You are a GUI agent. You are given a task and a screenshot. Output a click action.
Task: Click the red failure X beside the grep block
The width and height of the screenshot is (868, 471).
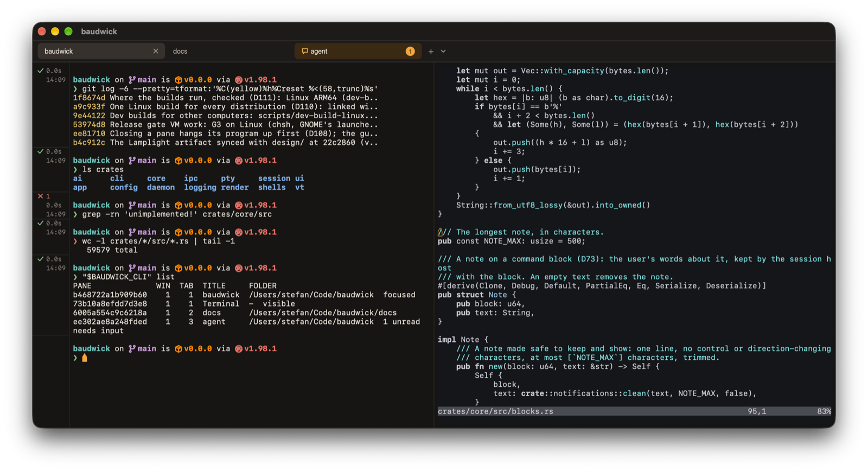pyautogui.click(x=40, y=196)
